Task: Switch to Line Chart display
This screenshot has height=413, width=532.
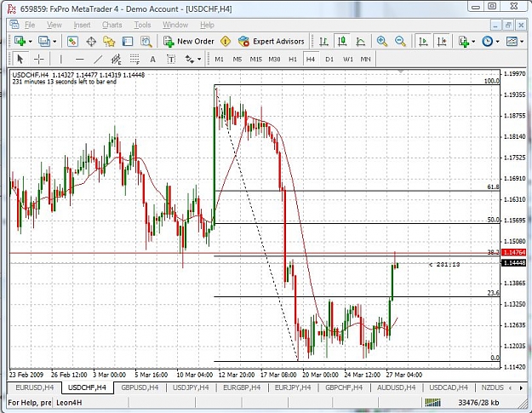Action: click(x=360, y=42)
